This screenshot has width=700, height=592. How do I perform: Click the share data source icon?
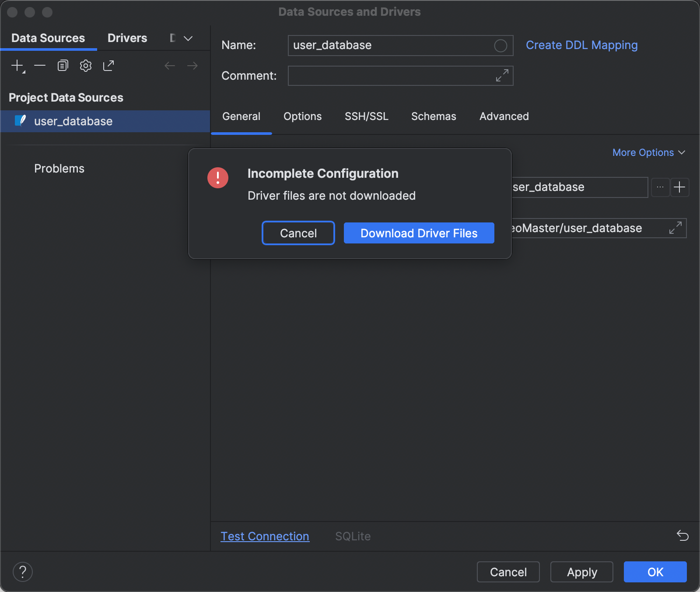pos(108,65)
